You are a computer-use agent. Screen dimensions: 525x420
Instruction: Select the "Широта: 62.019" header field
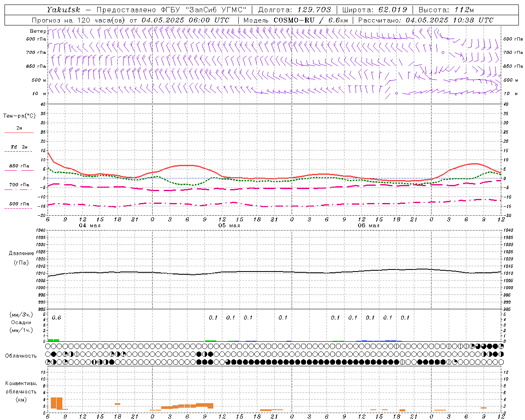(x=374, y=10)
